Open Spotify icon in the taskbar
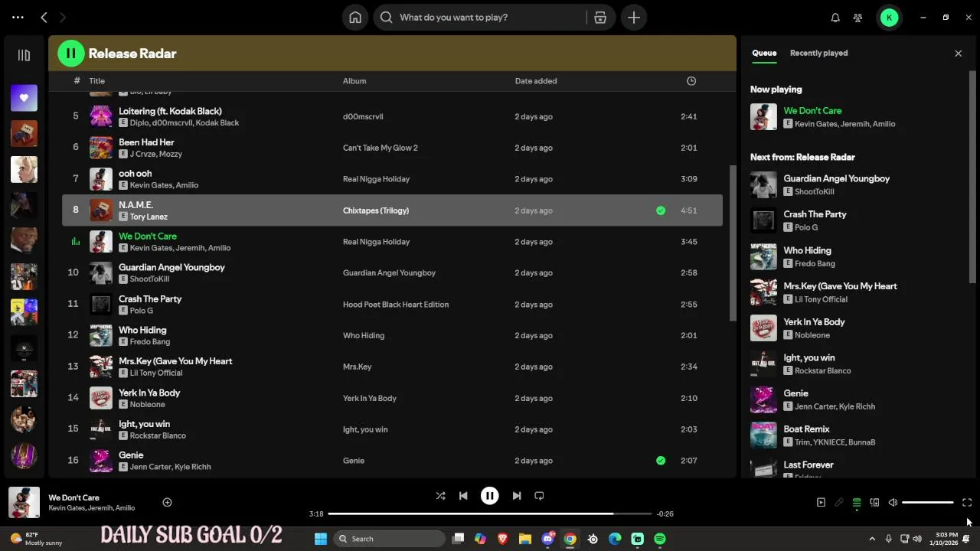The height and width of the screenshot is (551, 980). (660, 539)
